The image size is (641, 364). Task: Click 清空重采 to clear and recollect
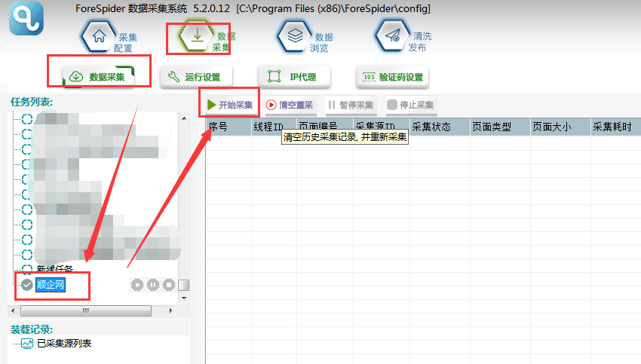[x=290, y=105]
